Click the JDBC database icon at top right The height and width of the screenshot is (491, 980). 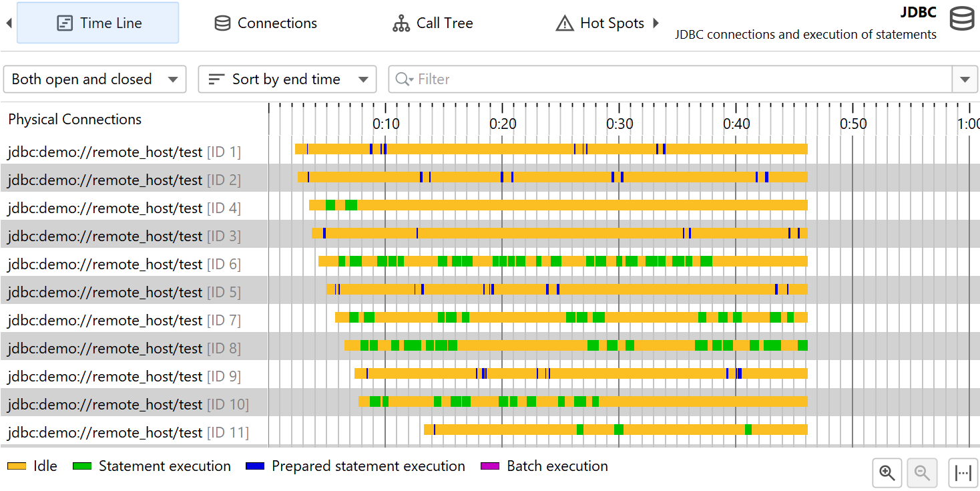tap(962, 19)
